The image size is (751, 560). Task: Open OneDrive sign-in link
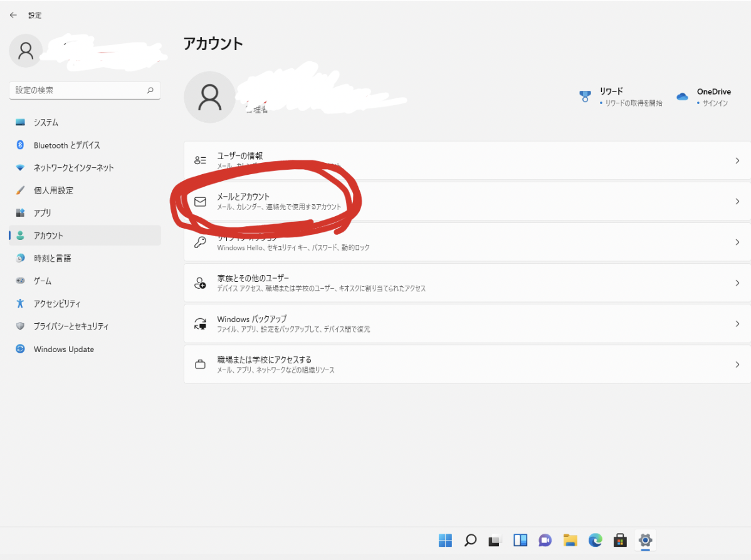click(703, 96)
